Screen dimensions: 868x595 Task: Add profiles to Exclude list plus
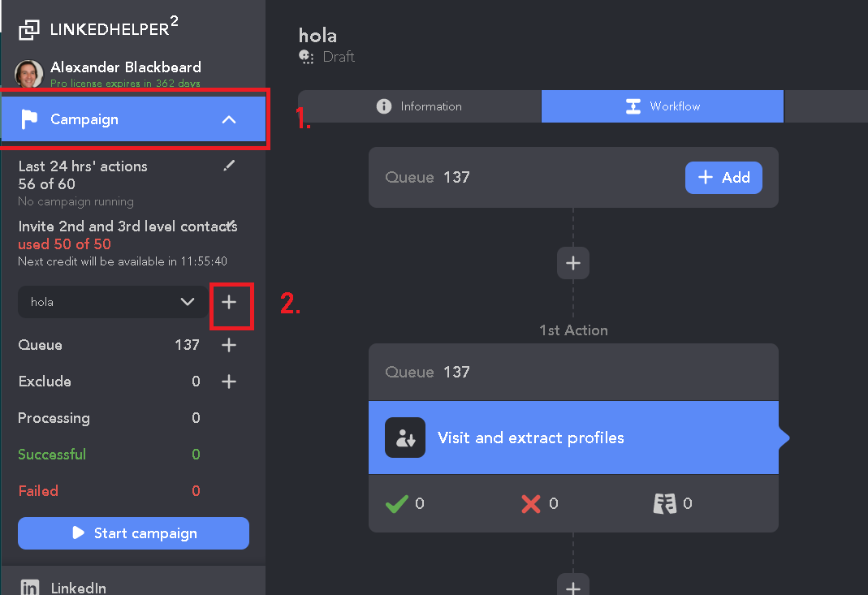click(x=229, y=382)
